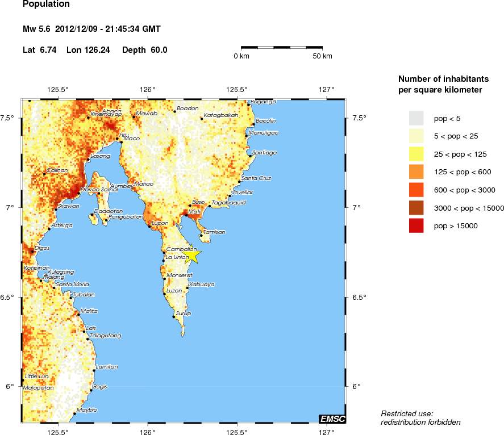Click the Boadon town marker dot
Viewport: 504px width, 435px height.
coord(175,111)
